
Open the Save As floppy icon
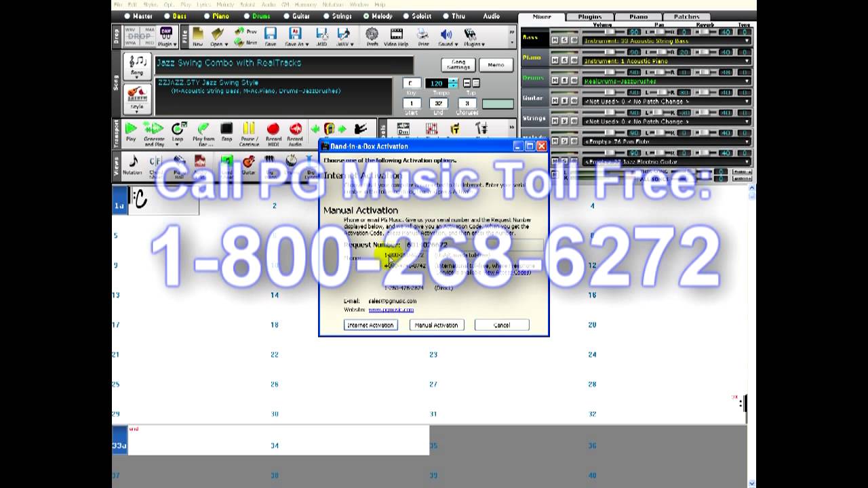pyautogui.click(x=295, y=37)
